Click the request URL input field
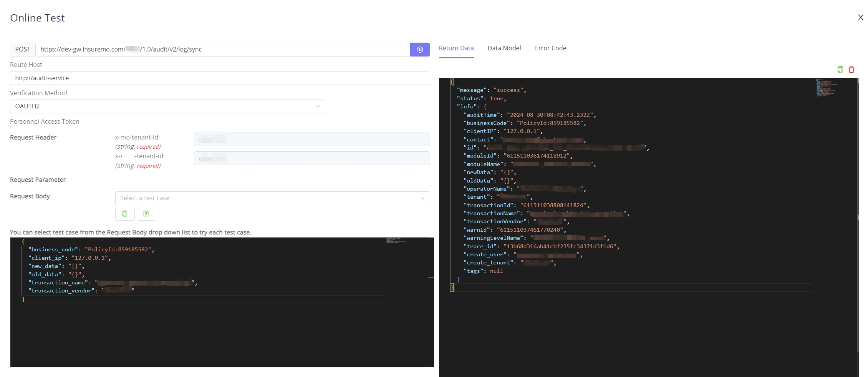Screen dimensions: 868x377 222,50
